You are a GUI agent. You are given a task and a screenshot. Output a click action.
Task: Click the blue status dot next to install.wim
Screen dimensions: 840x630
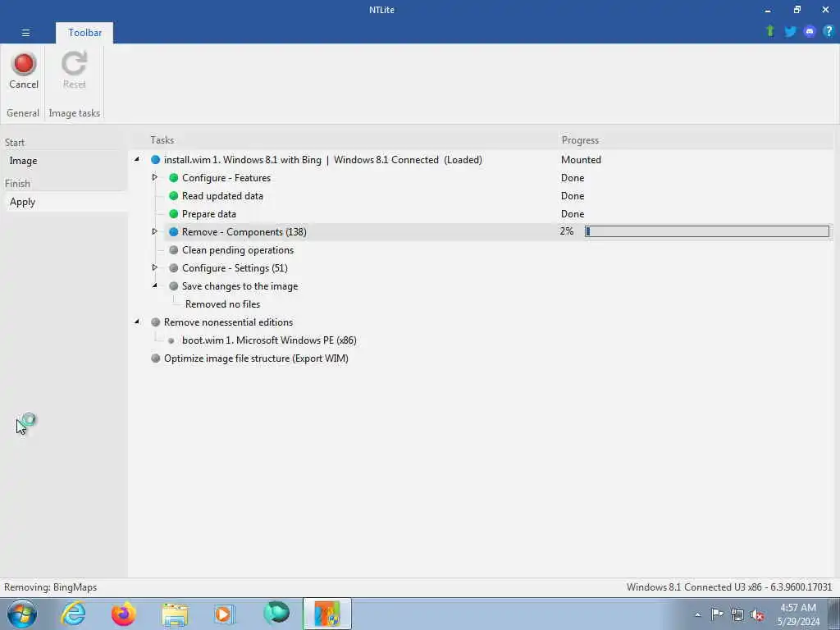tap(155, 160)
